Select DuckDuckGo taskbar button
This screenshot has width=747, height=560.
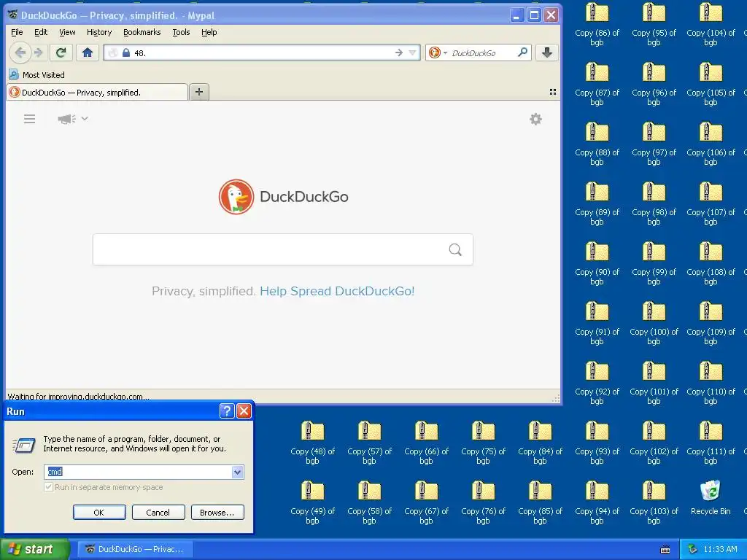pos(135,549)
